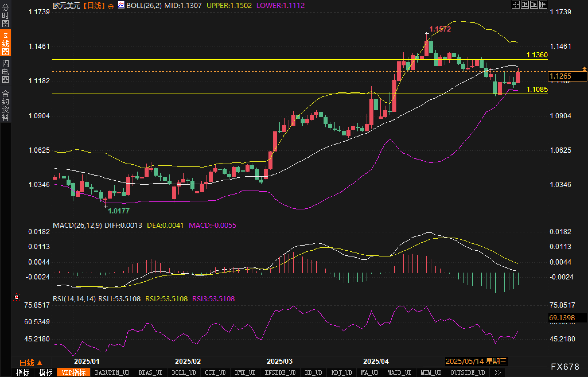Open the 日线 period selector

point(30,363)
